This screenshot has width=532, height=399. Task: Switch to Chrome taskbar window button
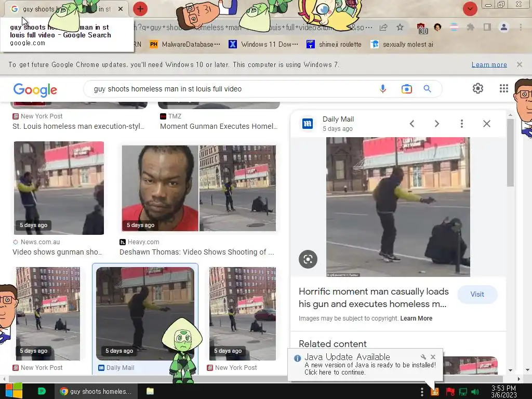[x=96, y=391]
